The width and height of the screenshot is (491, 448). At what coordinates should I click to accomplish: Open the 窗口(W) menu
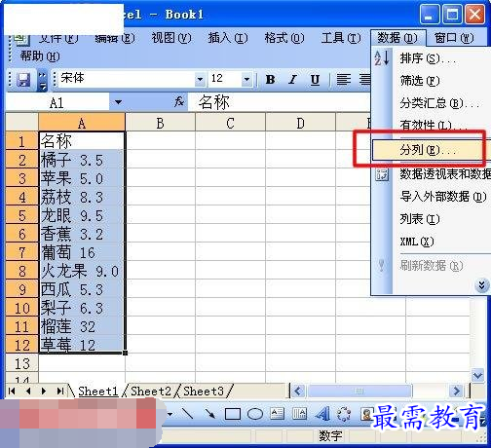pos(454,38)
